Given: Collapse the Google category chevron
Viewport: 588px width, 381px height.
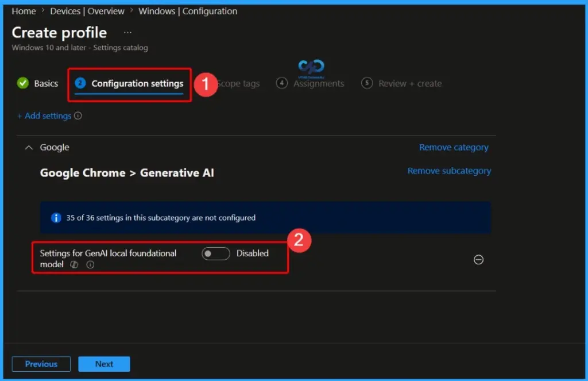Looking at the screenshot, I should (29, 148).
